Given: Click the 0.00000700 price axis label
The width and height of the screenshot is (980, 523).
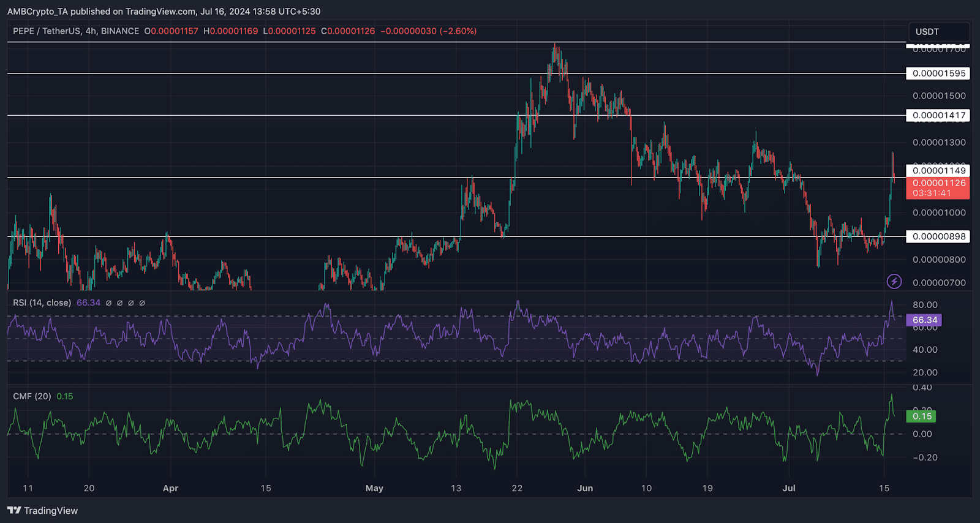Looking at the screenshot, I should click(x=939, y=283).
